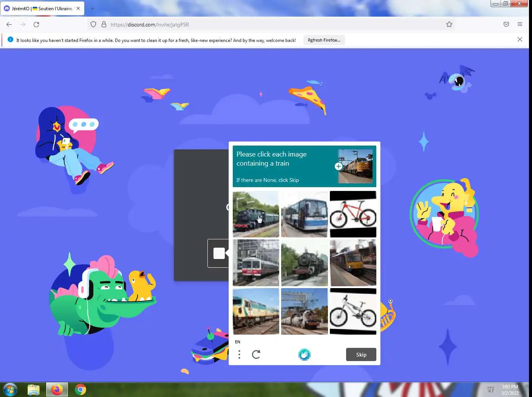Select the green steam locomotive image
The width and height of the screenshot is (532, 397).
pos(256,214)
